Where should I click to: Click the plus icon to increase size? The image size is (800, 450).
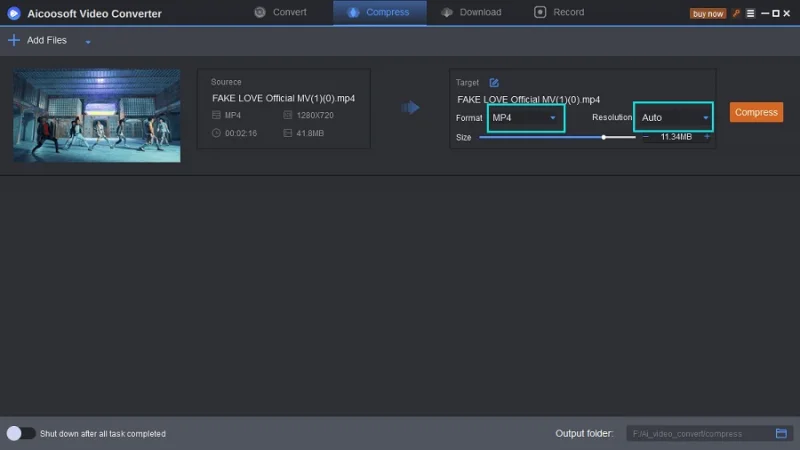707,137
